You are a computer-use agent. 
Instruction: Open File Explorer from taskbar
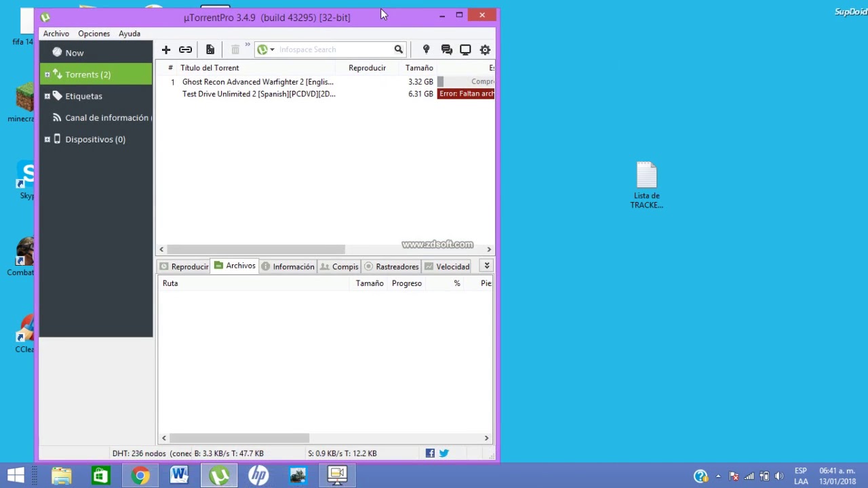pyautogui.click(x=62, y=476)
